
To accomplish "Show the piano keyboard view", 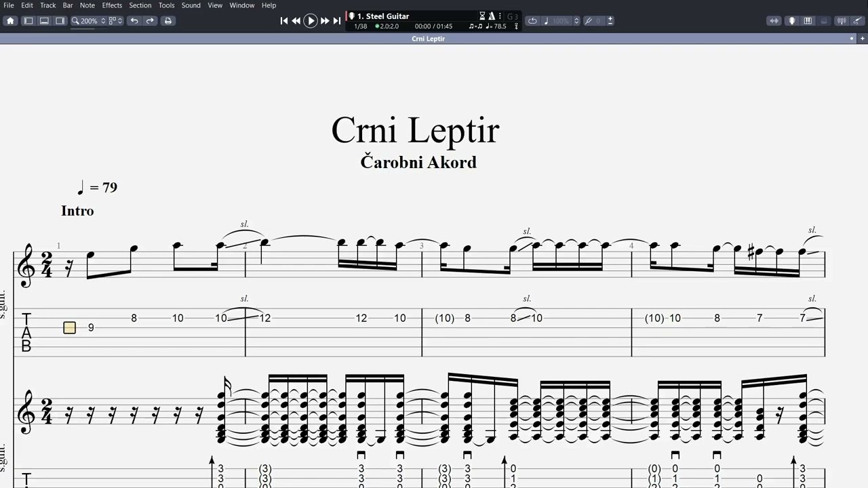I will [x=808, y=21].
